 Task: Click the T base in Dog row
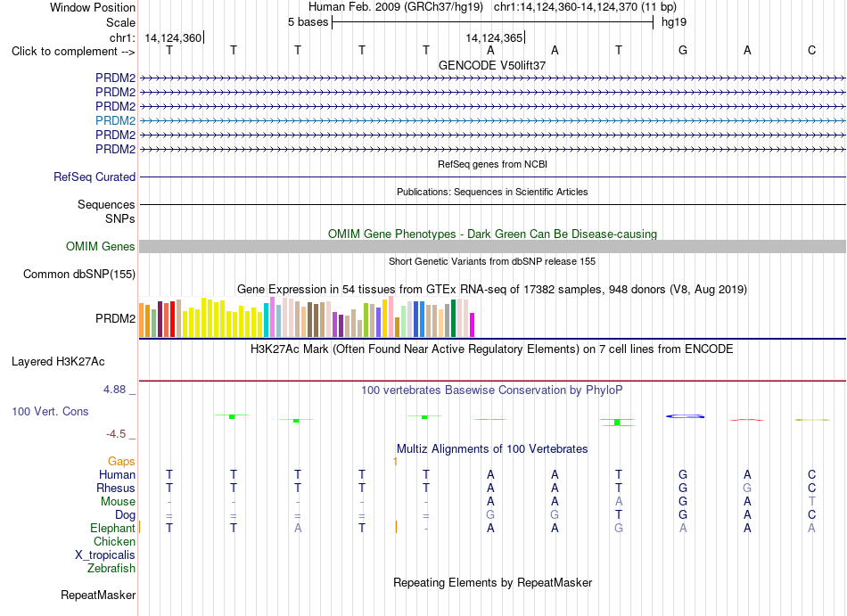click(x=619, y=515)
